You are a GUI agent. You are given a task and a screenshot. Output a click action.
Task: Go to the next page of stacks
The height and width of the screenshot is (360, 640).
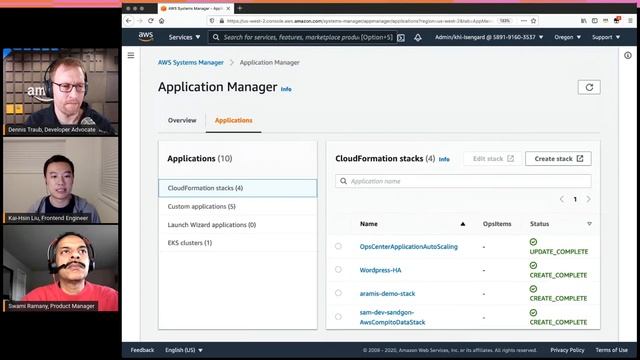pyautogui.click(x=588, y=199)
